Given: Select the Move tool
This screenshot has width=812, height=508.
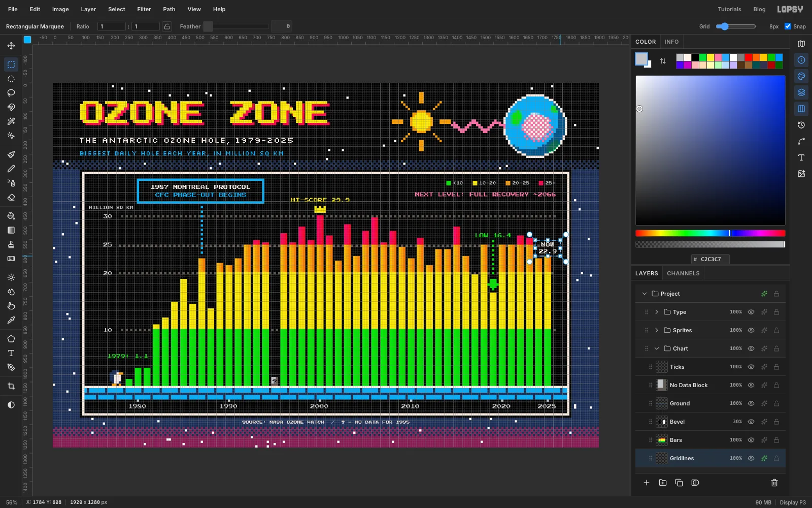Looking at the screenshot, I should coord(11,46).
